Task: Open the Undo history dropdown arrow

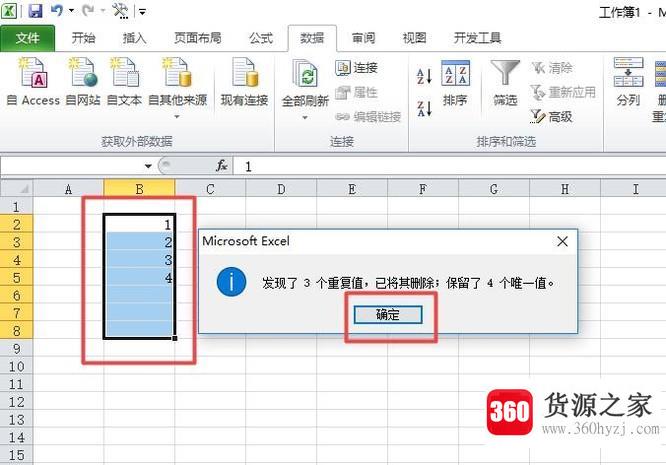Action: [x=71, y=11]
